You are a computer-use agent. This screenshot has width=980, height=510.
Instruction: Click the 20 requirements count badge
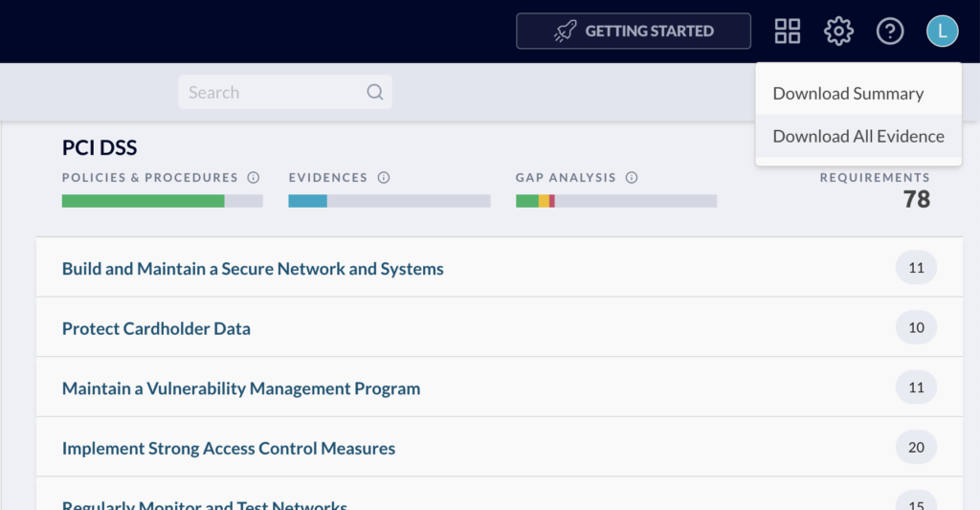916,448
